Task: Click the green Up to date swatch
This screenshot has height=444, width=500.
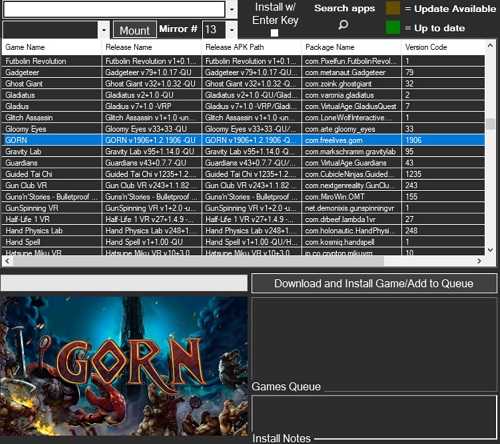Action: 393,28
